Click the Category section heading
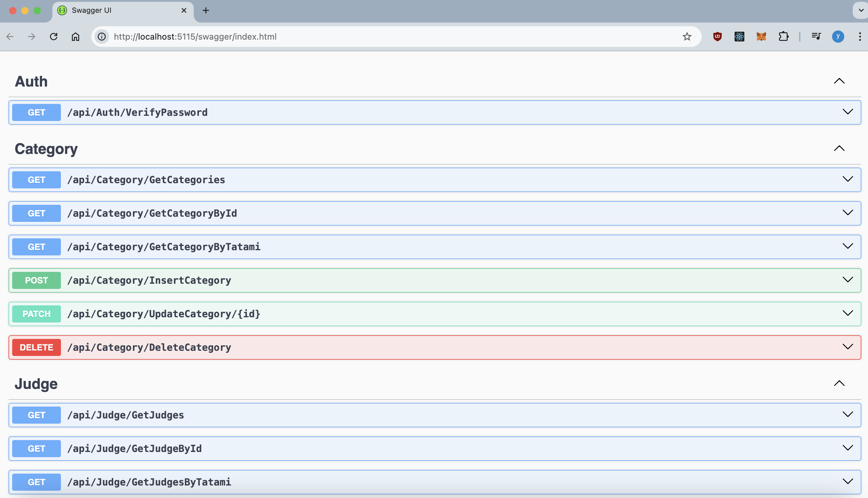The image size is (868, 498). pyautogui.click(x=46, y=149)
